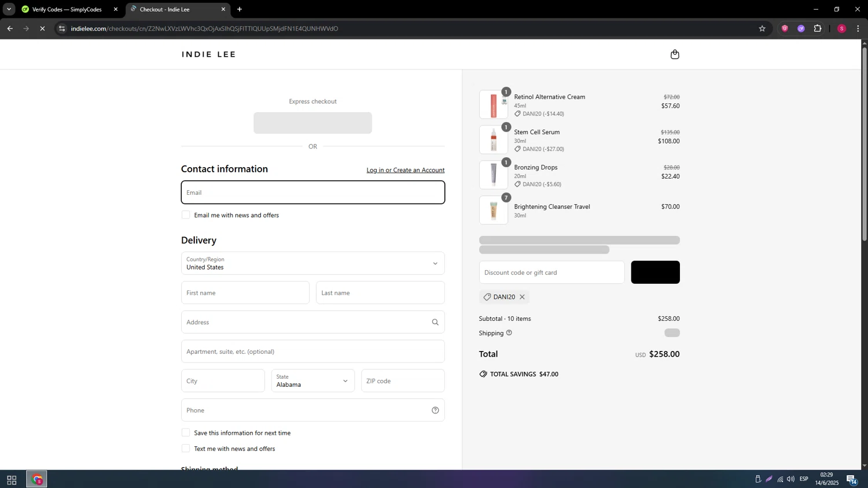Image resolution: width=868 pixels, height=488 pixels.
Task: Open the State dropdown showing Alabama
Action: pos(313,381)
